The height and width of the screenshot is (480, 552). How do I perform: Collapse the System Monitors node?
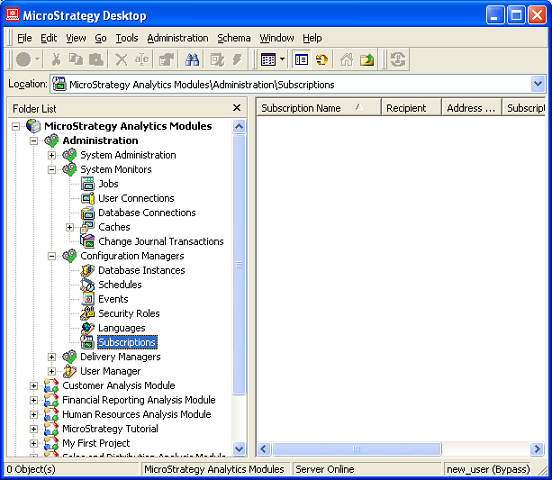52,169
